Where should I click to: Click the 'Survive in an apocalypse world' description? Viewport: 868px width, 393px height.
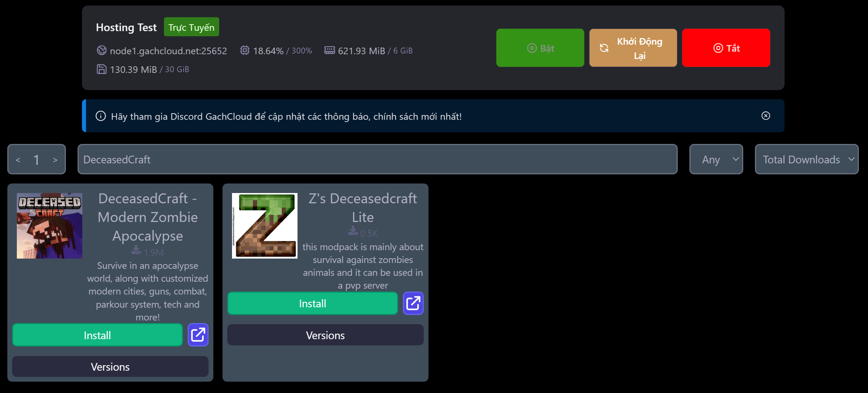pyautogui.click(x=147, y=291)
